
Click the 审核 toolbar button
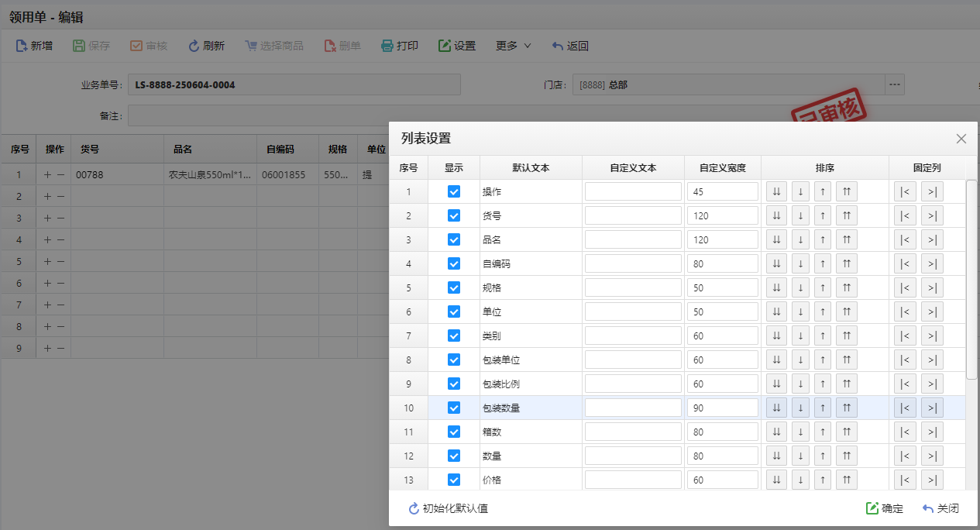(x=149, y=46)
